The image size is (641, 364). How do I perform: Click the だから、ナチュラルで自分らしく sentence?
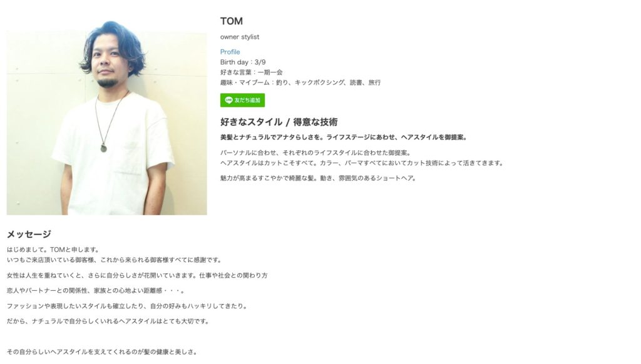click(108, 321)
